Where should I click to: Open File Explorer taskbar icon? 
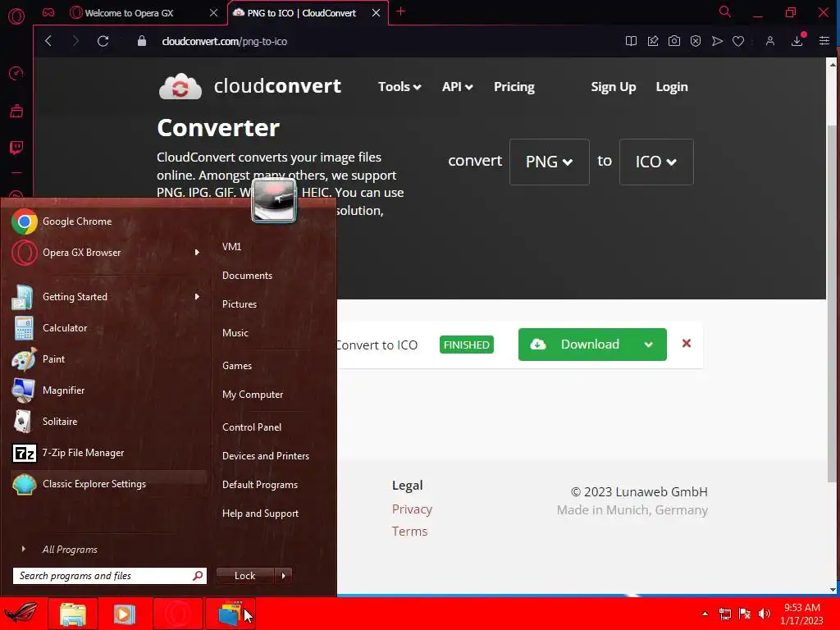point(73,614)
